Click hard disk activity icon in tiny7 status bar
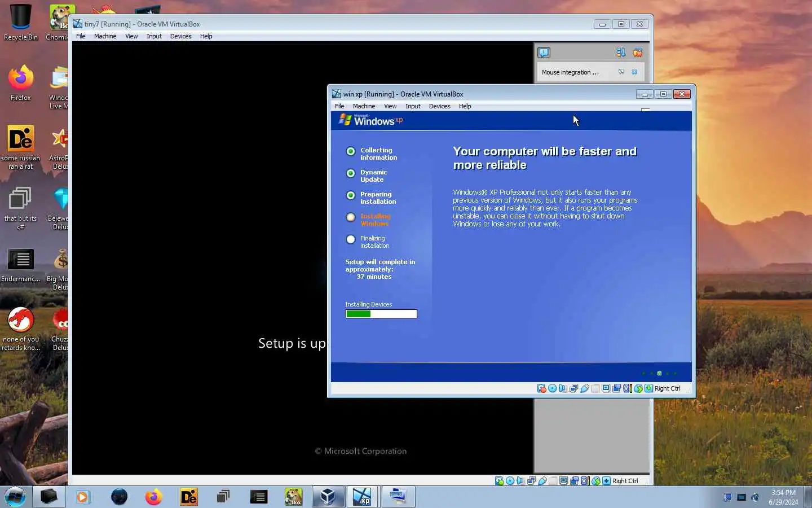This screenshot has height=508, width=812. pos(499,481)
